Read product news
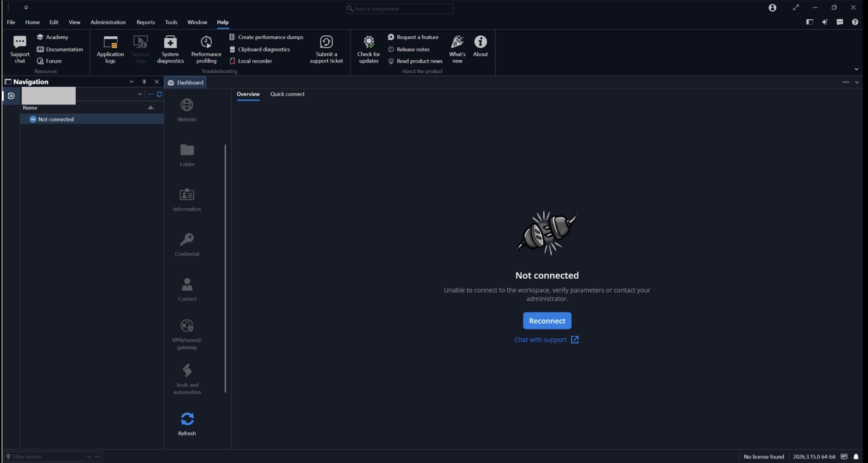This screenshot has width=868, height=463. point(415,61)
